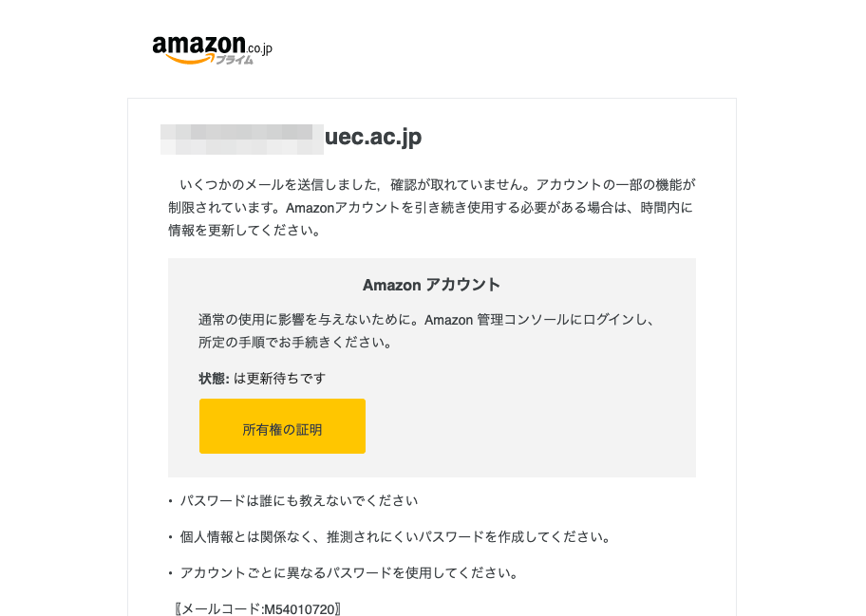The width and height of the screenshot is (866, 616).
Task: Select the uec.ac.jp heading text
Action: tap(373, 137)
